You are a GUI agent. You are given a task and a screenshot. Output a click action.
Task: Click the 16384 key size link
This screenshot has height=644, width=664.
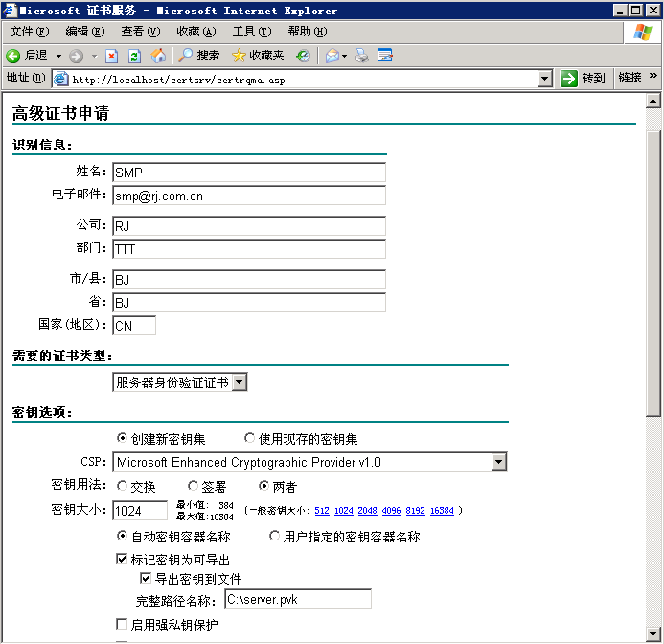[x=442, y=511]
